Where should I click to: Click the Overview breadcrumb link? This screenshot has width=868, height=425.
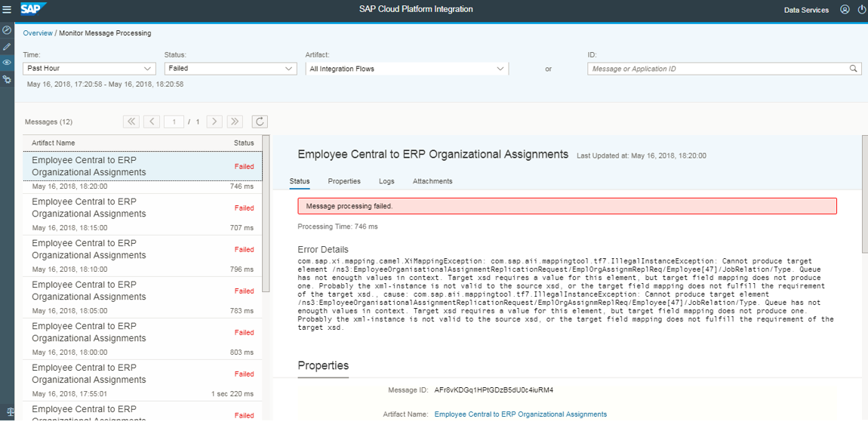tap(38, 33)
